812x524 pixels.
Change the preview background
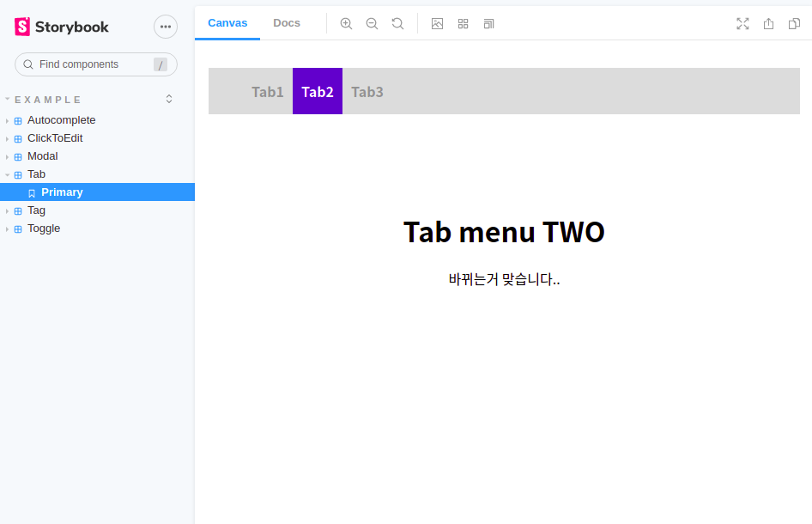pyautogui.click(x=437, y=24)
